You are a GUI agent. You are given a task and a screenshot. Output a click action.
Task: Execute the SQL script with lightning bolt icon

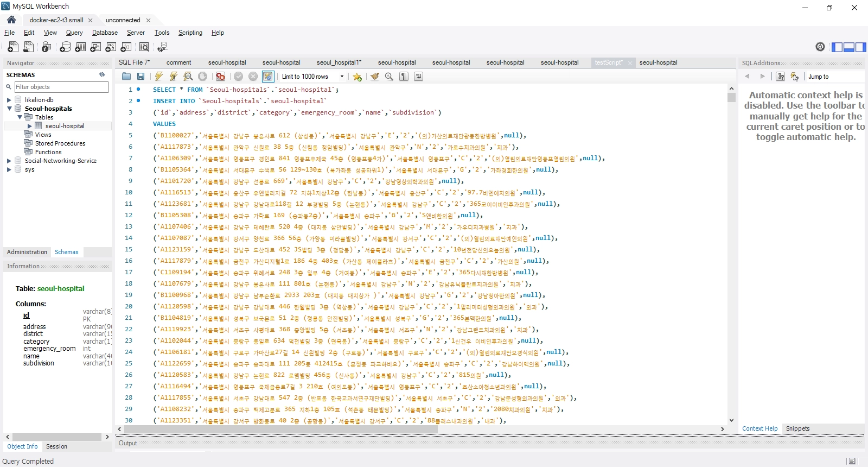coord(159,77)
